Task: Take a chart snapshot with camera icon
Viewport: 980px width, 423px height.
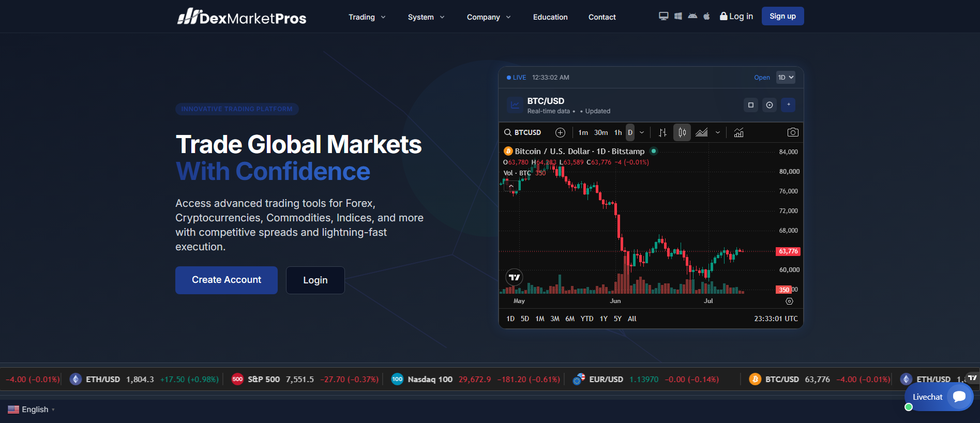Action: click(x=793, y=132)
